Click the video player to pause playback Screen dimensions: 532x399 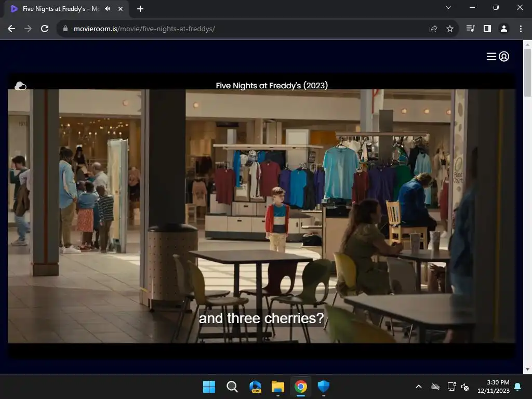(262, 216)
